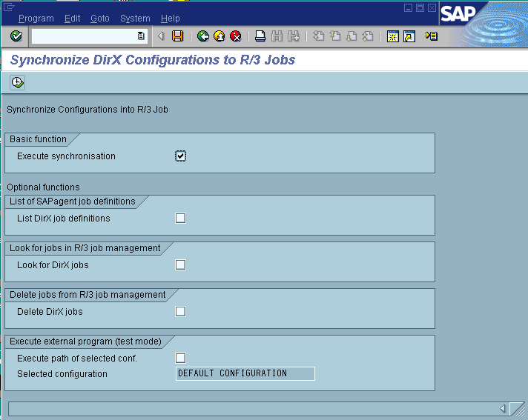Click the Save disk icon

click(x=177, y=36)
